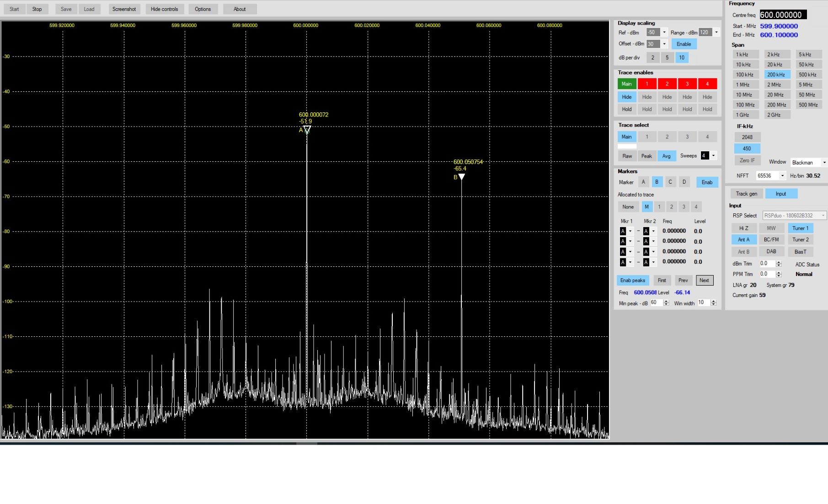Set span to 10 MHz

[x=747, y=95]
